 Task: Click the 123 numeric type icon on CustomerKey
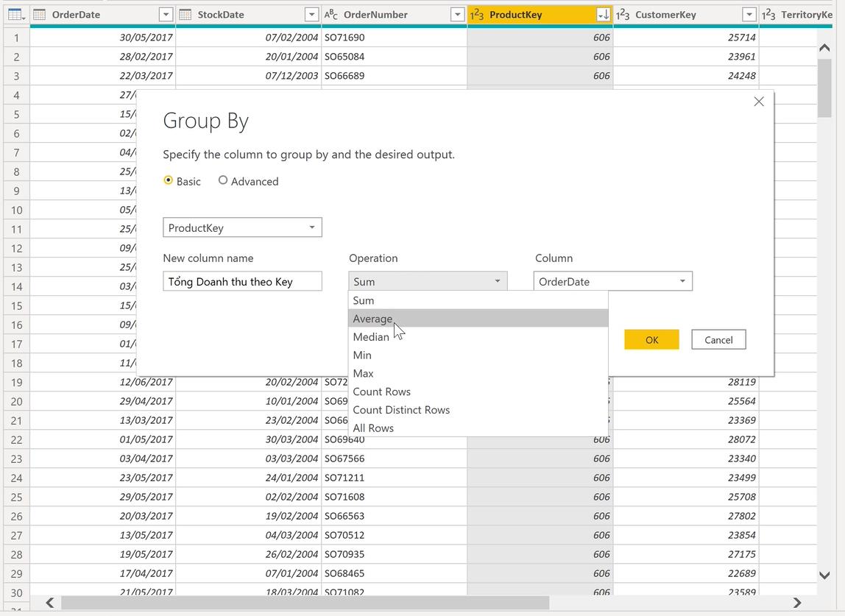point(622,14)
